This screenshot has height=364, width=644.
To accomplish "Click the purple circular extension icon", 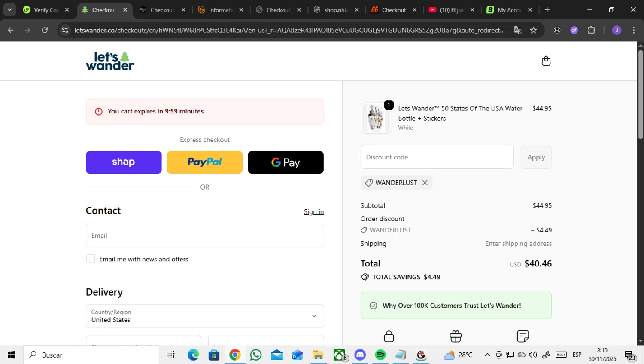I will [x=574, y=30].
